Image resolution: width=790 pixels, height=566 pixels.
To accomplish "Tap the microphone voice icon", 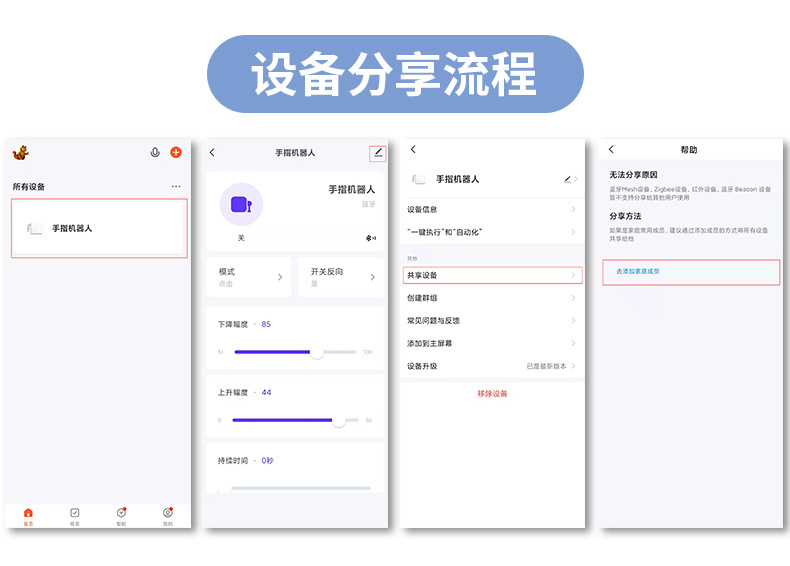I will pos(155,152).
